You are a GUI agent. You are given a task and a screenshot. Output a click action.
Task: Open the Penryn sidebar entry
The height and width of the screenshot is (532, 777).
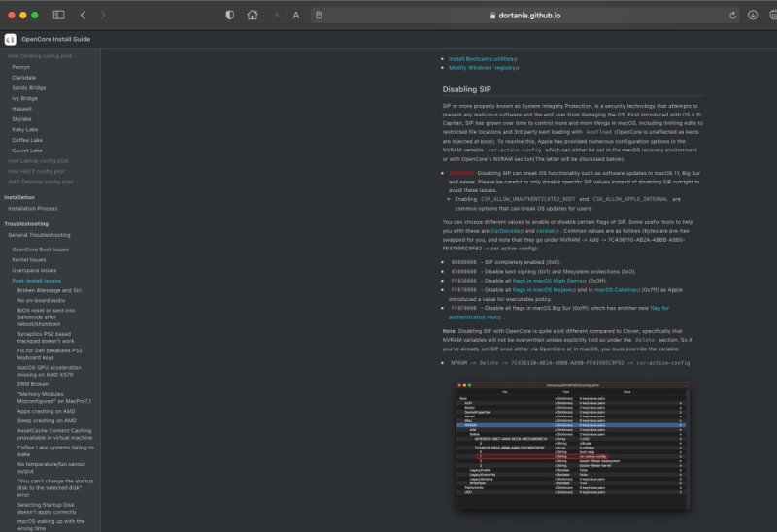(20, 67)
